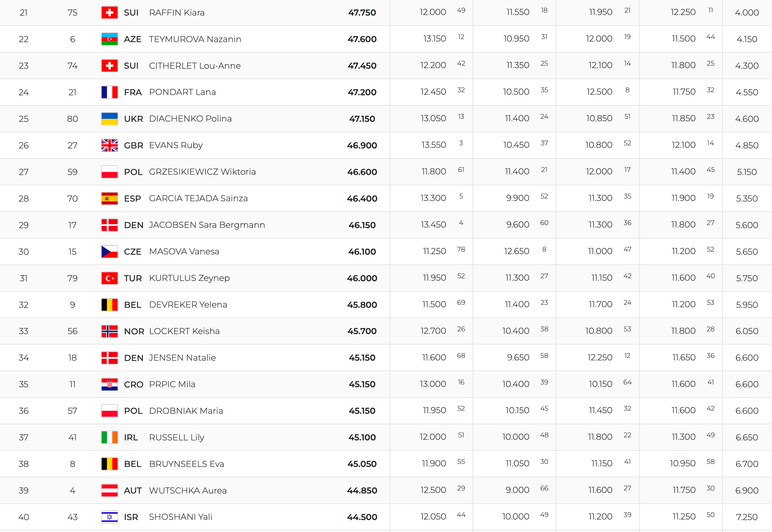Click DEVREKER Yelena's total score 45.800
Screen dimensions: 772x532
[x=362, y=305]
